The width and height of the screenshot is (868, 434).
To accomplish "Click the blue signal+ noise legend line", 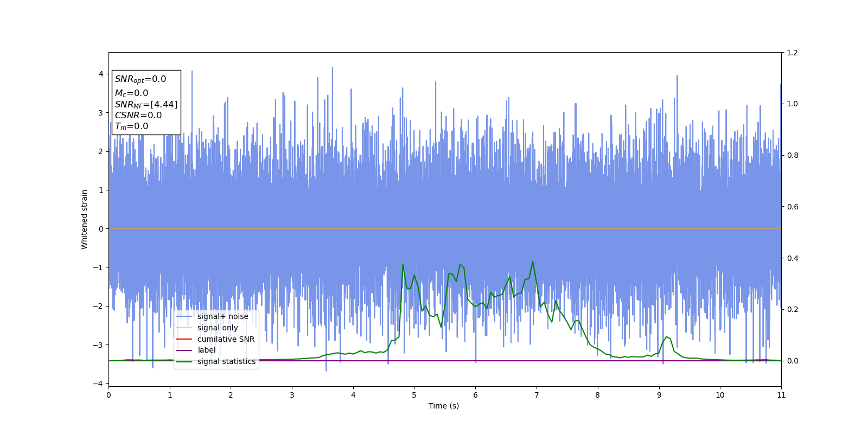I will pyautogui.click(x=184, y=316).
